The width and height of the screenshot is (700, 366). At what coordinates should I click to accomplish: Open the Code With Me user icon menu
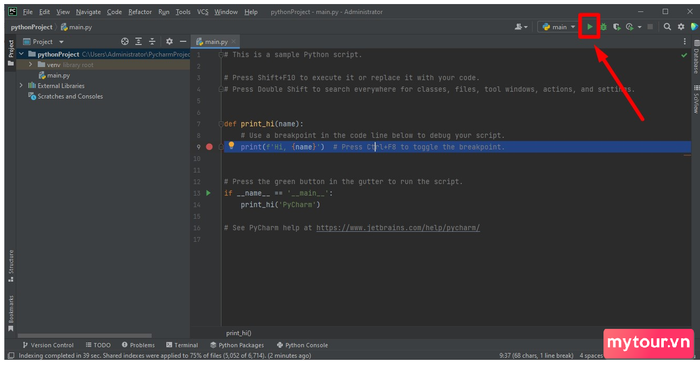point(521,27)
